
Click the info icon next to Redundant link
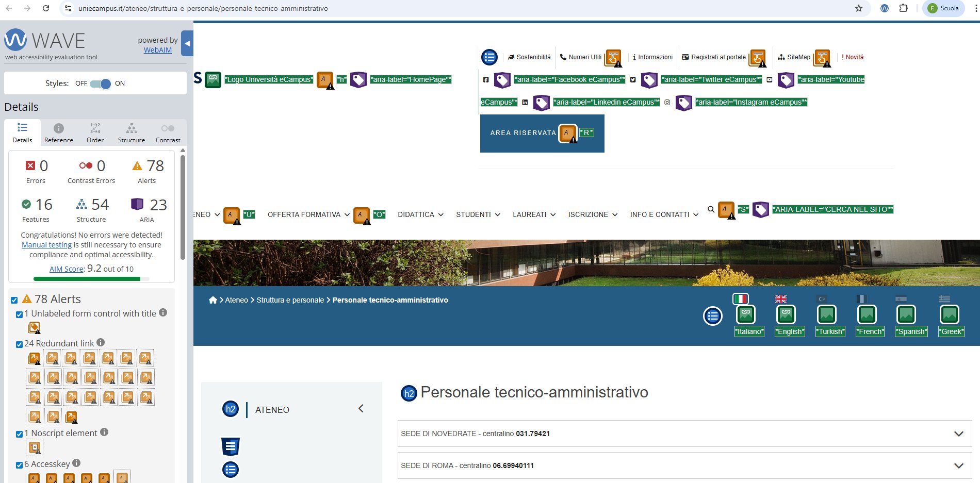coord(101,342)
